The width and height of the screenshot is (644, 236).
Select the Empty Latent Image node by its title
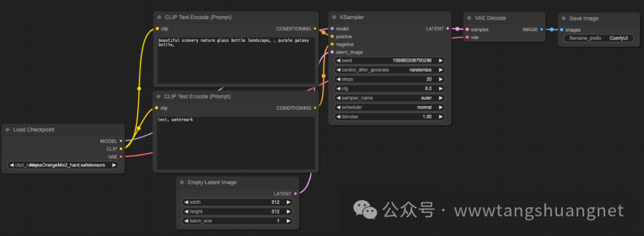point(212,182)
